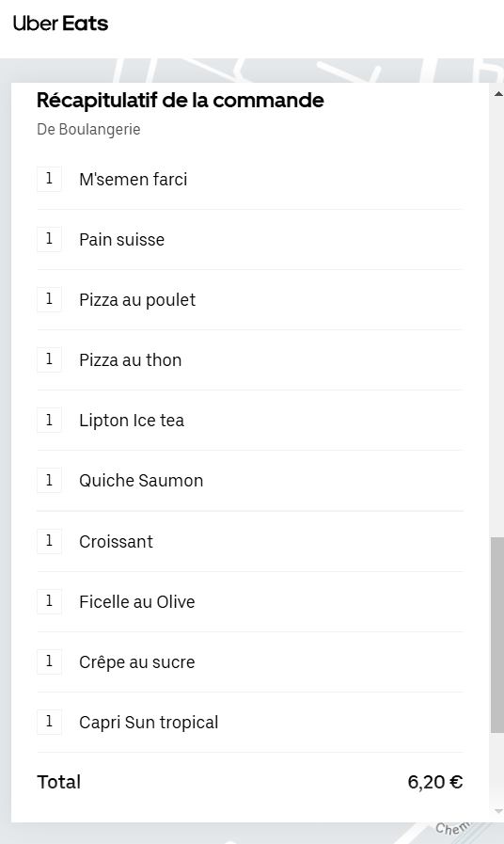Click the Pizza au thon item

point(249,360)
